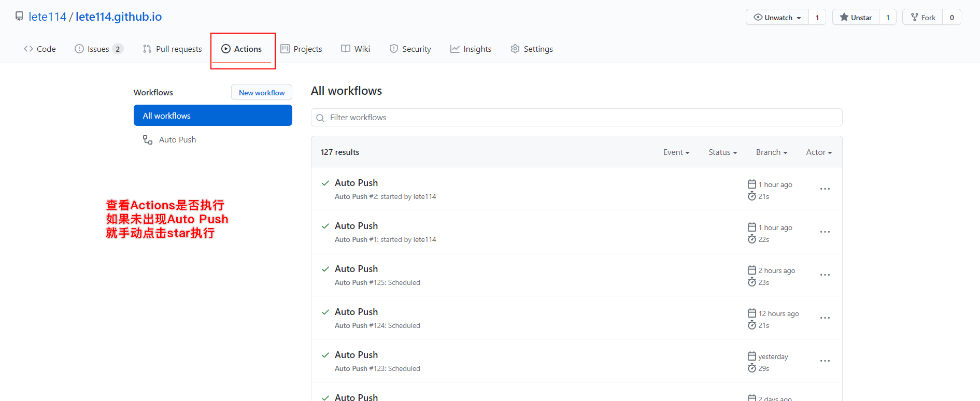Click the ellipsis icon for Auto Push #123
The width and height of the screenshot is (980, 401).
[825, 361]
